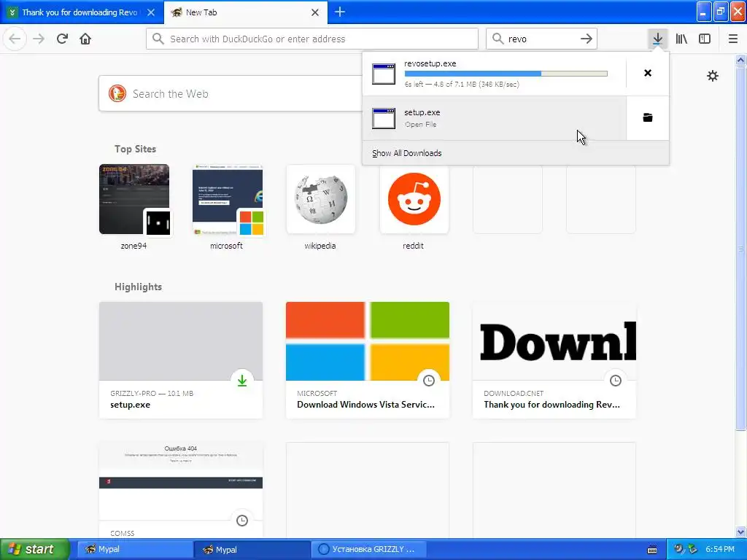
Task: Collapse the Top Sites section header
Action: coord(135,149)
